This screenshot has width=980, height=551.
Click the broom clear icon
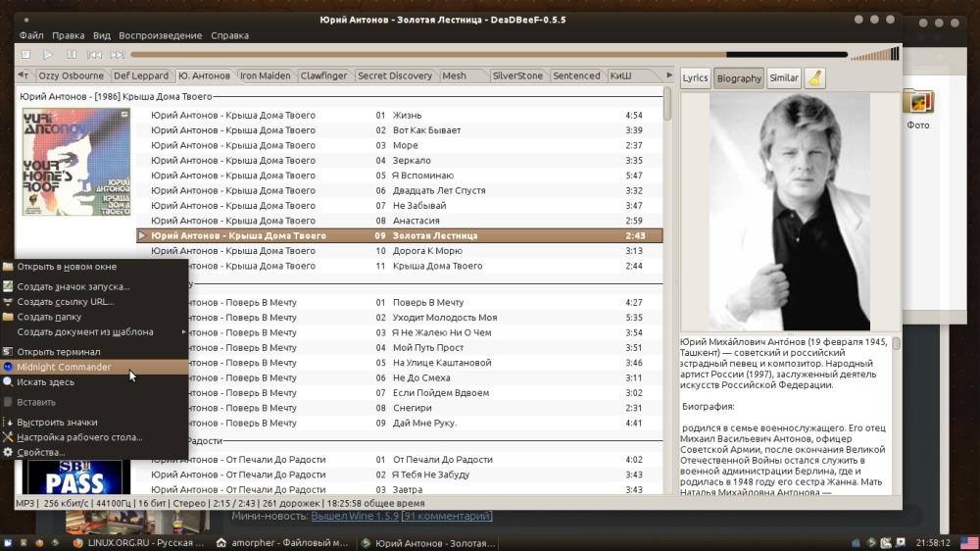pyautogui.click(x=815, y=78)
